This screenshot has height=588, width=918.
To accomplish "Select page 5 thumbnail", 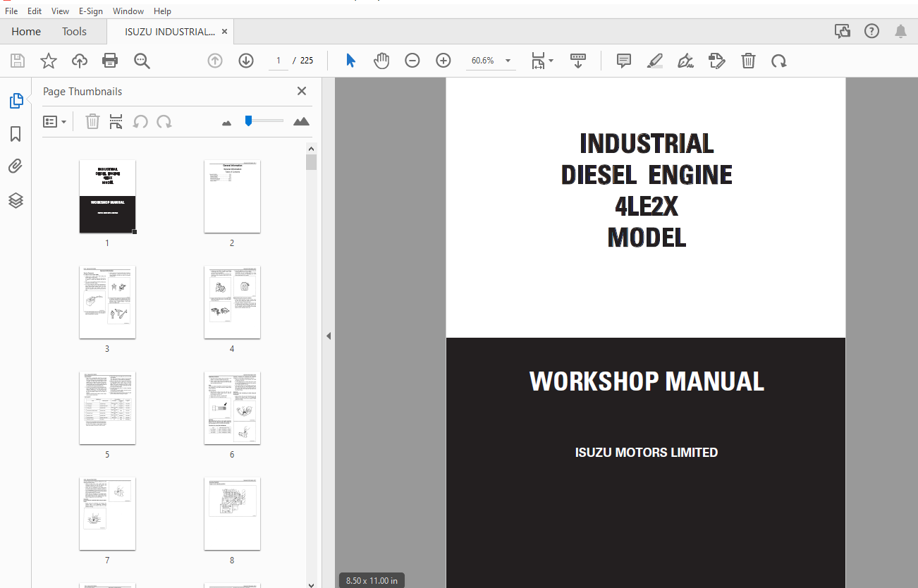I will pos(107,408).
